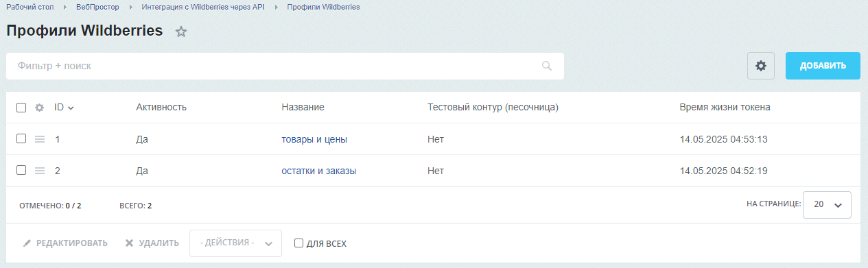Open column settings gear in table header
The height and width of the screenshot is (268, 868).
[x=39, y=108]
